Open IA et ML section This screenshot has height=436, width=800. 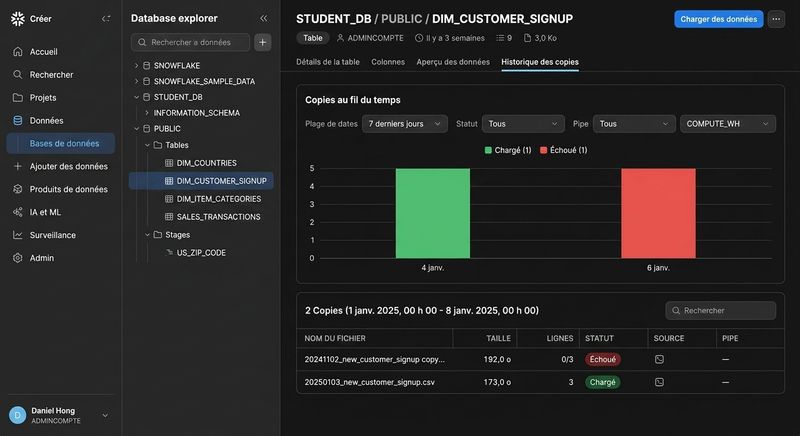point(45,212)
